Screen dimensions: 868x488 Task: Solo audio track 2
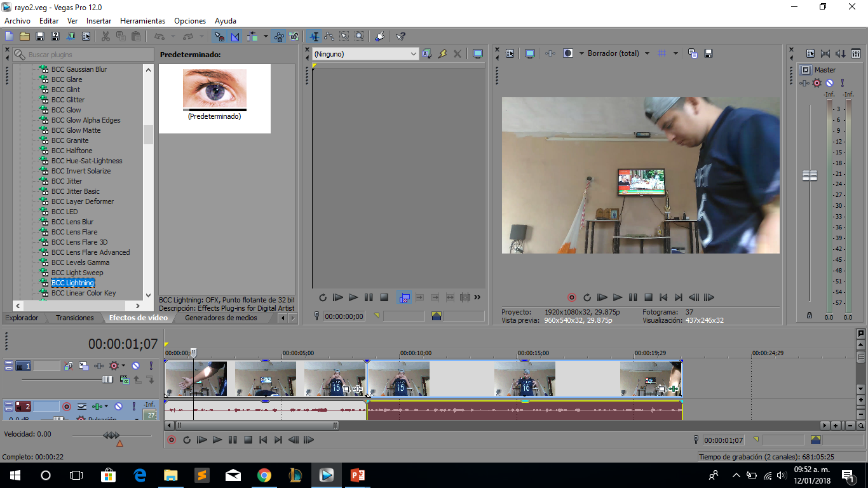pyautogui.click(x=133, y=406)
